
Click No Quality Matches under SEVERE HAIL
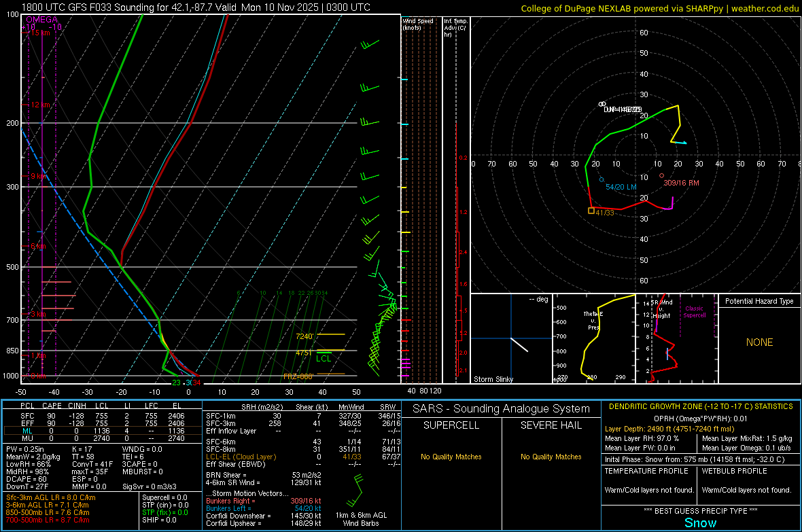(551, 457)
